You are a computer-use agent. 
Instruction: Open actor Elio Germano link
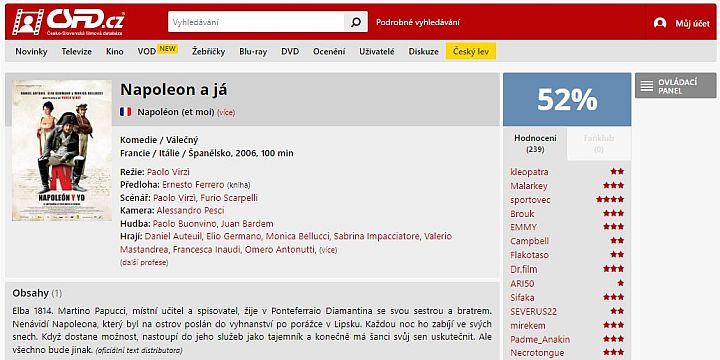coord(233,236)
